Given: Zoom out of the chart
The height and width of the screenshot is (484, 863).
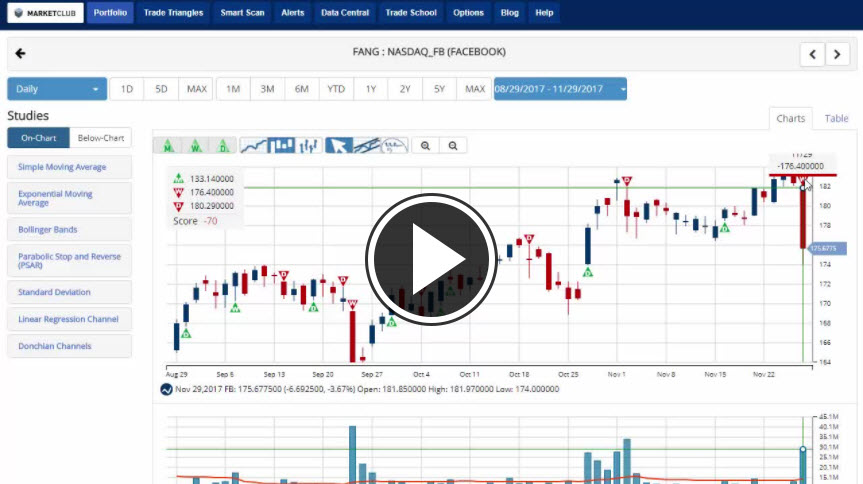Looking at the screenshot, I should point(453,146).
